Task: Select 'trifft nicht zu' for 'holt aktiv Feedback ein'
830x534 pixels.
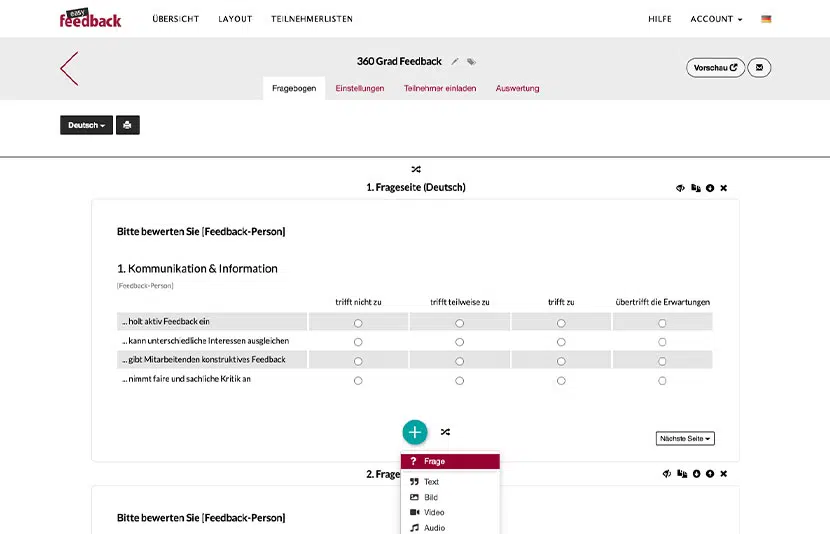Action: (x=358, y=323)
